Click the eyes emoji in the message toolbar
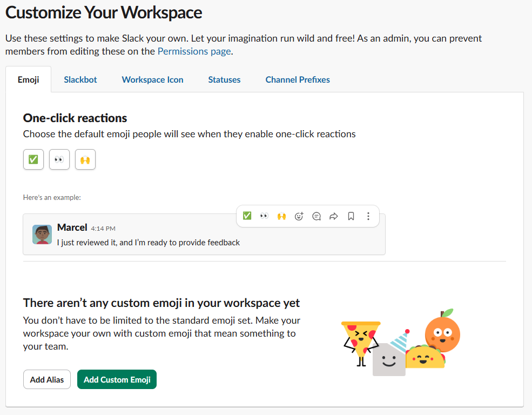 (264, 216)
